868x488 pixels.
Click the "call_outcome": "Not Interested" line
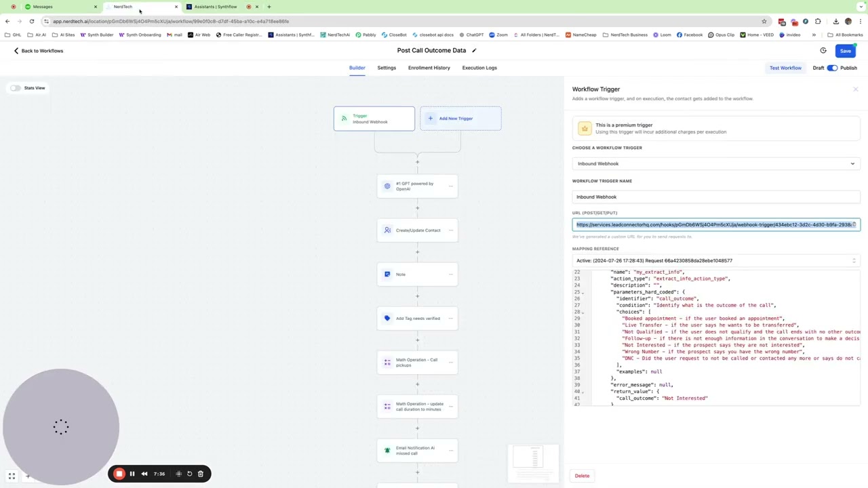(662, 399)
